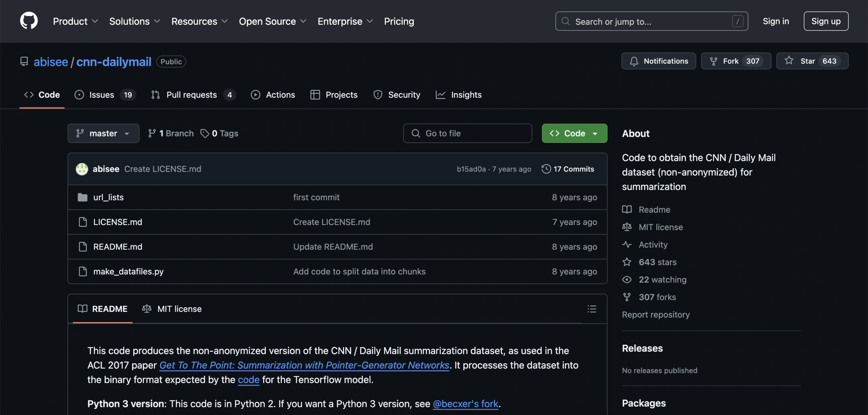The height and width of the screenshot is (415, 868).
Task: Click the bell icon in Notifications
Action: coord(634,61)
